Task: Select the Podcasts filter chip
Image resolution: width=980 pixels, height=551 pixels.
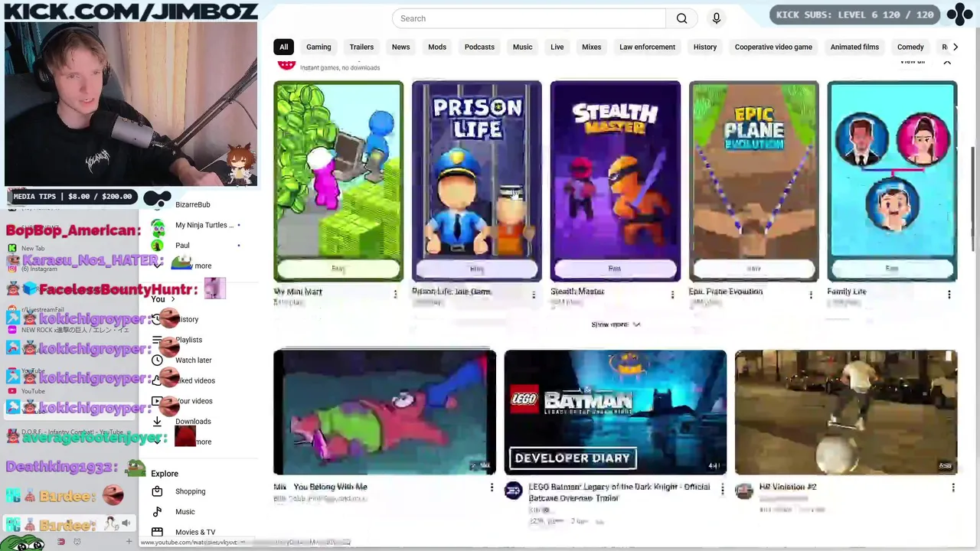Action: click(x=479, y=47)
